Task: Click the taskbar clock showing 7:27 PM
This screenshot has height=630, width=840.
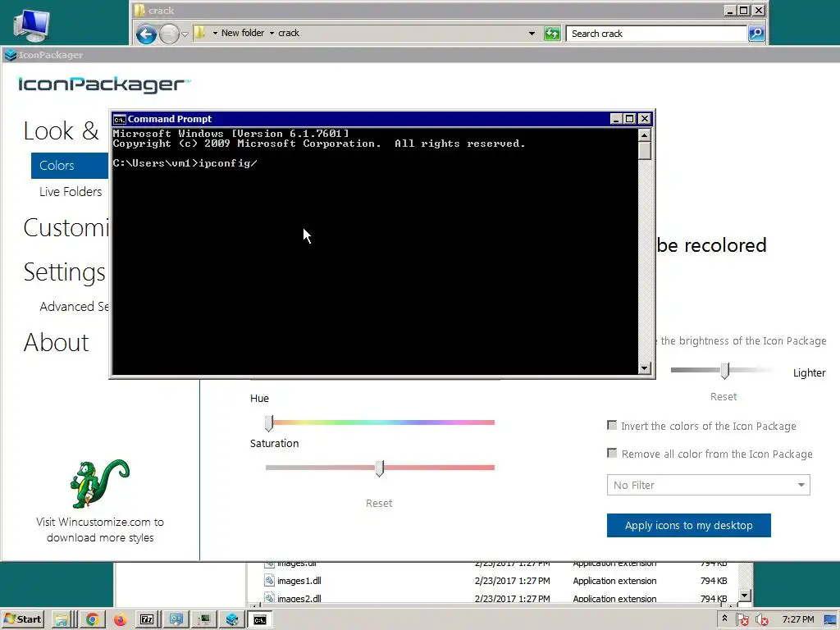Action: 797,619
